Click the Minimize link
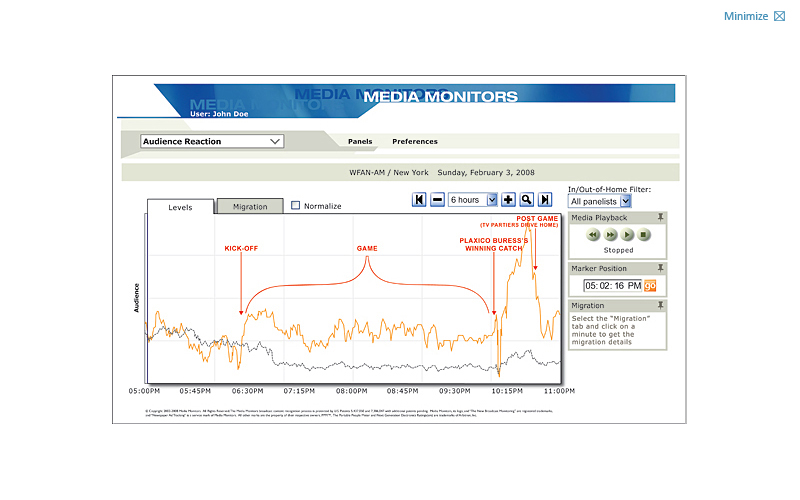Screen dimensions: 800x500 point(745,16)
